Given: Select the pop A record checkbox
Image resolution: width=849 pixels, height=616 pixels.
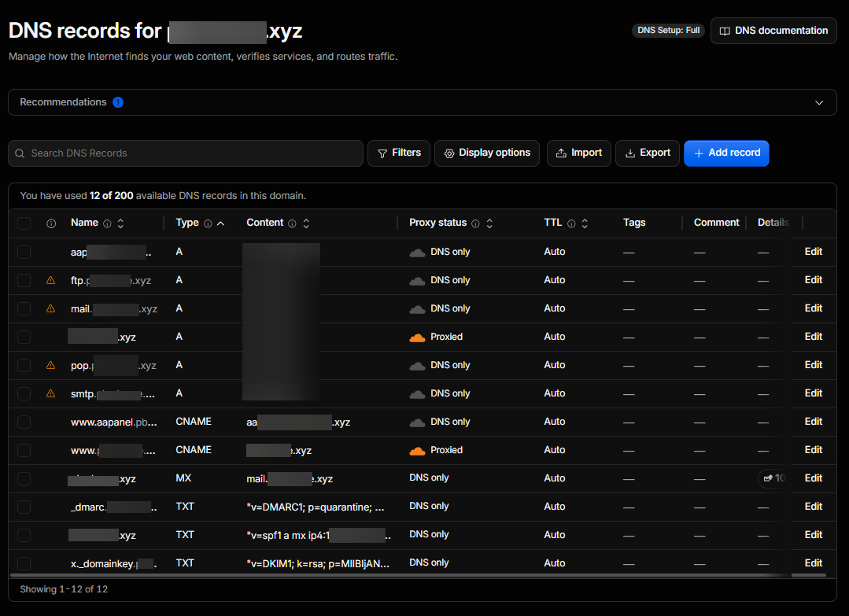Looking at the screenshot, I should tap(24, 365).
